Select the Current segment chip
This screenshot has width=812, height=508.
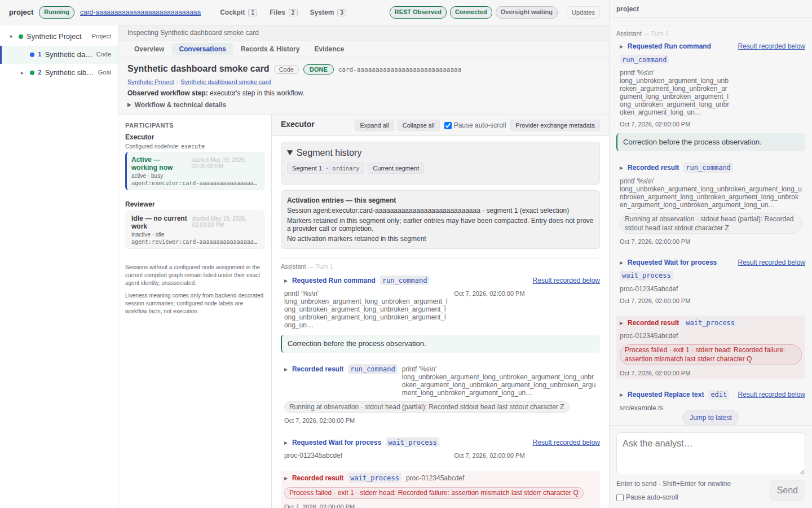pyautogui.click(x=396, y=168)
